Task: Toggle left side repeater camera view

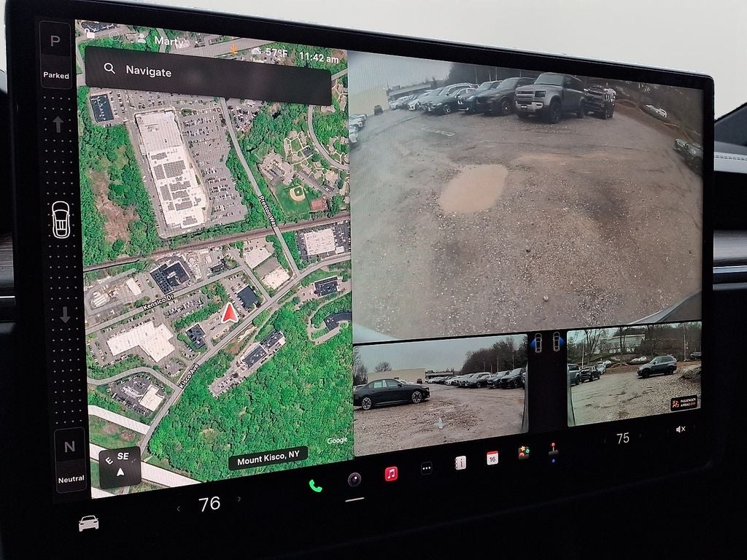Action: (x=538, y=342)
